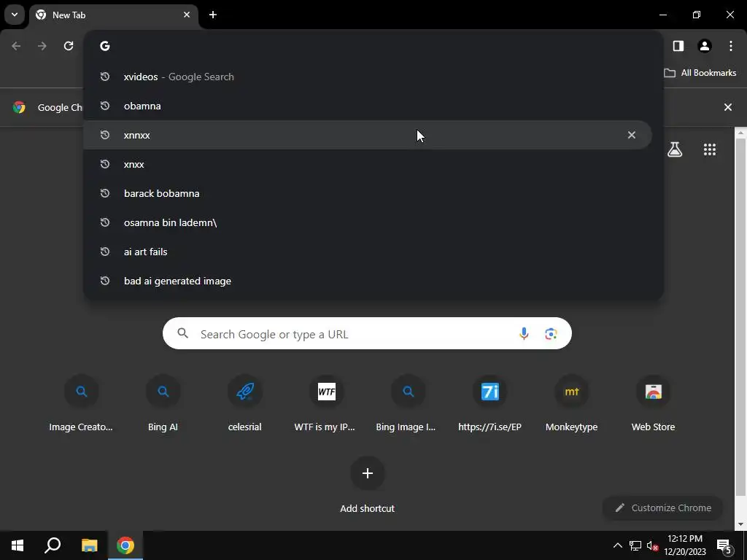Select 'ai art fails' suggestion
The image size is (747, 560).
click(368, 252)
